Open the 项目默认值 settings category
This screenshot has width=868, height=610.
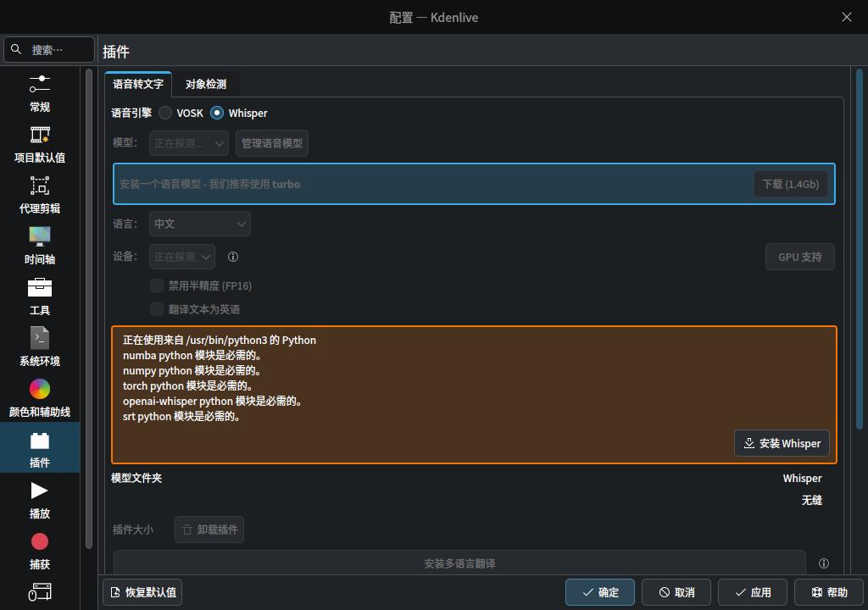tap(40, 145)
